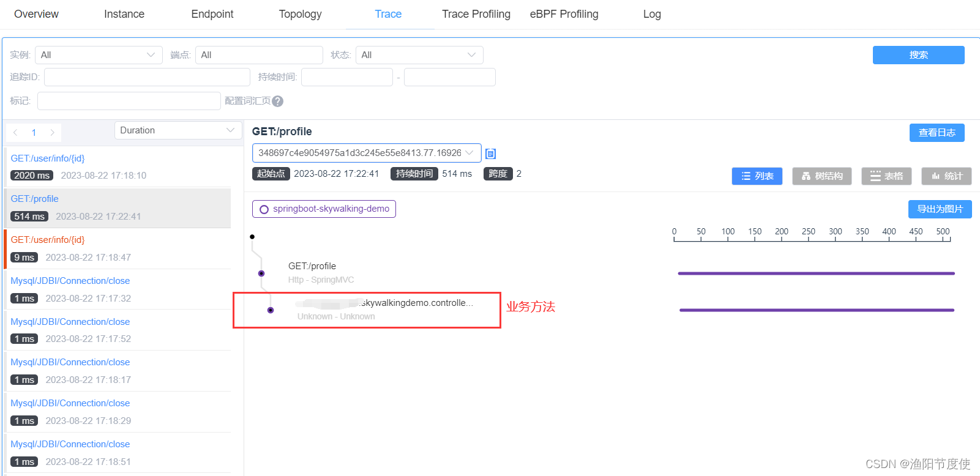Click the maximum 持续时间 input field

[450, 77]
